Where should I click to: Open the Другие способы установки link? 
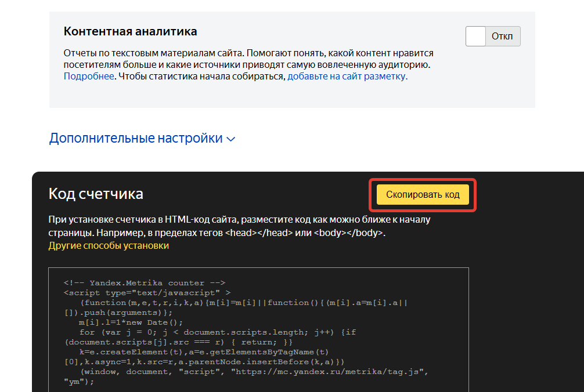(x=109, y=245)
